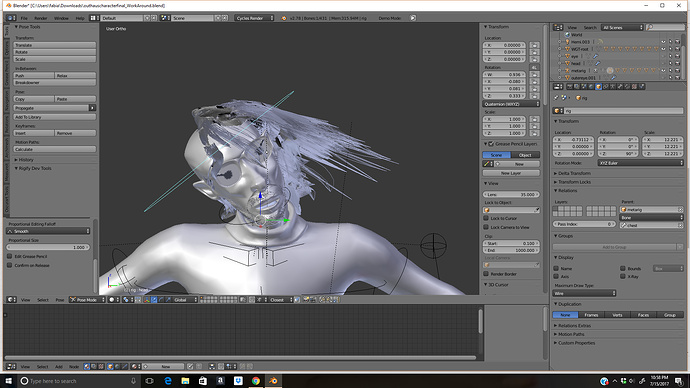The height and width of the screenshot is (388, 690).
Task: Open Microsoft Edge from the taskbar
Action: [168, 381]
